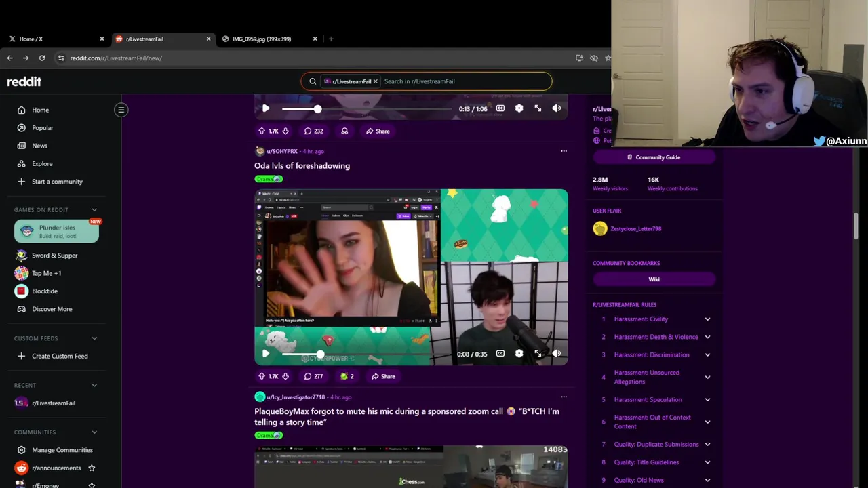Image resolution: width=868 pixels, height=488 pixels.
Task: Share the Oda foreshadowing post
Action: pos(383,376)
